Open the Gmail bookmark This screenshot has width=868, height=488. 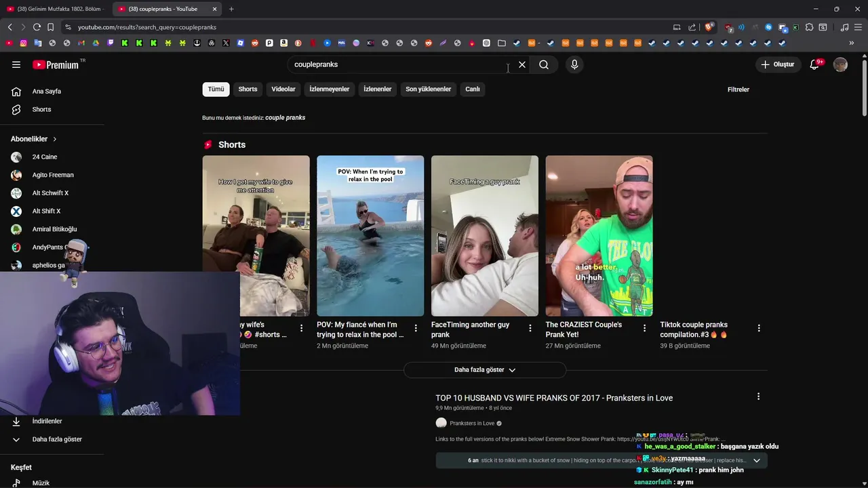pos(81,43)
